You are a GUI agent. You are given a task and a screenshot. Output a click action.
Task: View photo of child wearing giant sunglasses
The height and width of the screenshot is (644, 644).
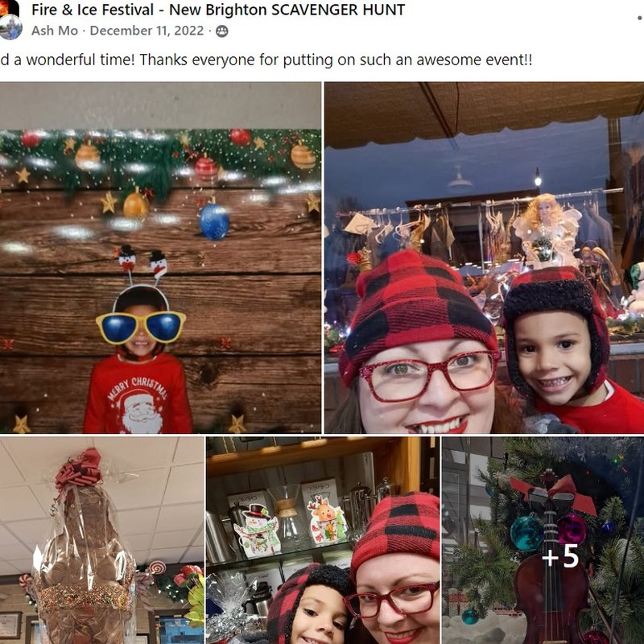[x=160, y=258]
